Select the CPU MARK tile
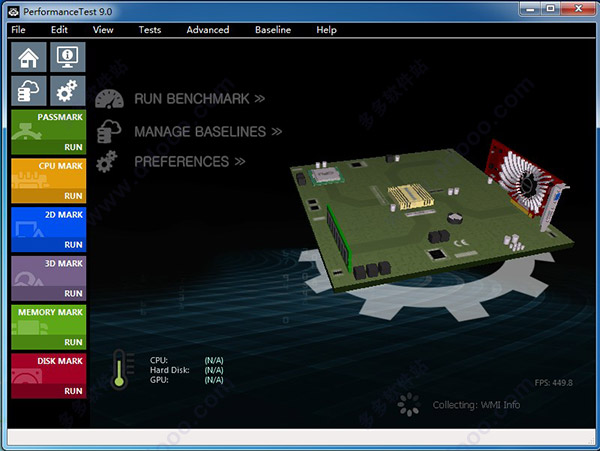Viewport: 600px width, 451px height. (x=49, y=174)
